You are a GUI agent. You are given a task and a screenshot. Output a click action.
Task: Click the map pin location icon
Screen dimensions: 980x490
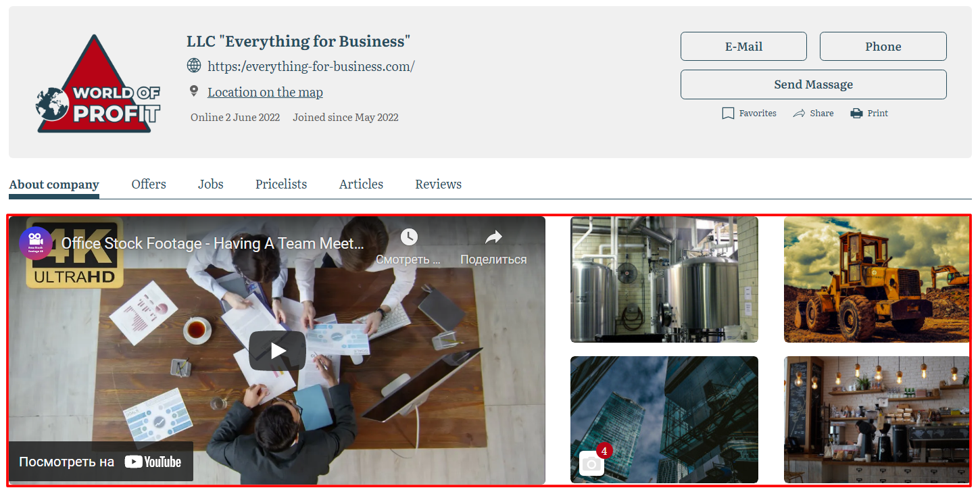pyautogui.click(x=194, y=91)
